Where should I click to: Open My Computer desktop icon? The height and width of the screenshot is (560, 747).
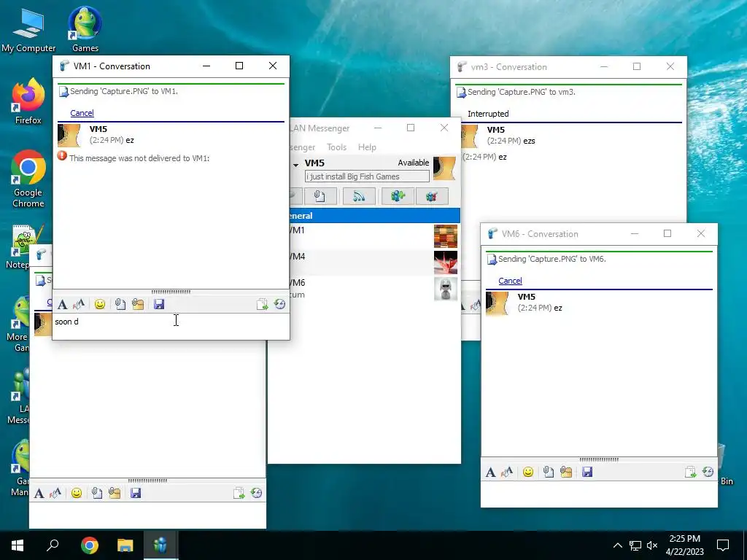(28, 29)
